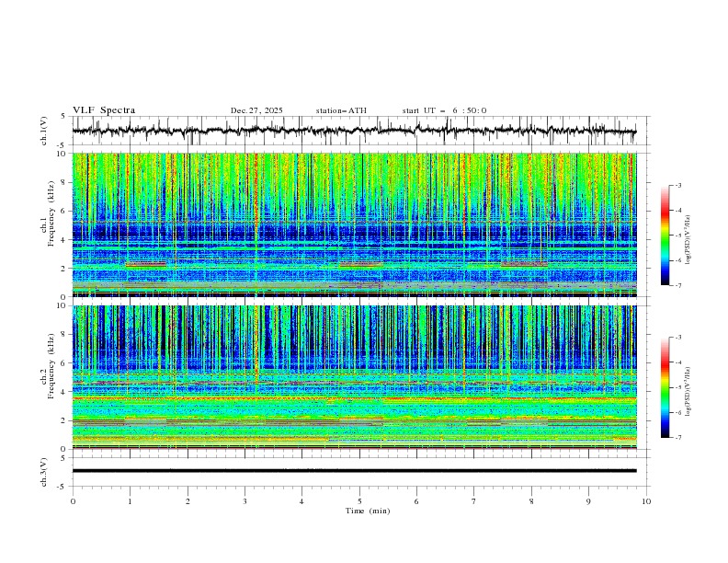
Task: Click the ch.2 "Frequency (kHz)" axis label
Action: pos(51,365)
